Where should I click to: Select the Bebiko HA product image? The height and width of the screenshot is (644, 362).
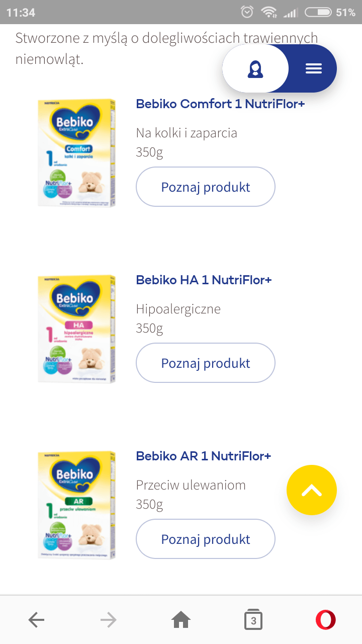pos(77,329)
